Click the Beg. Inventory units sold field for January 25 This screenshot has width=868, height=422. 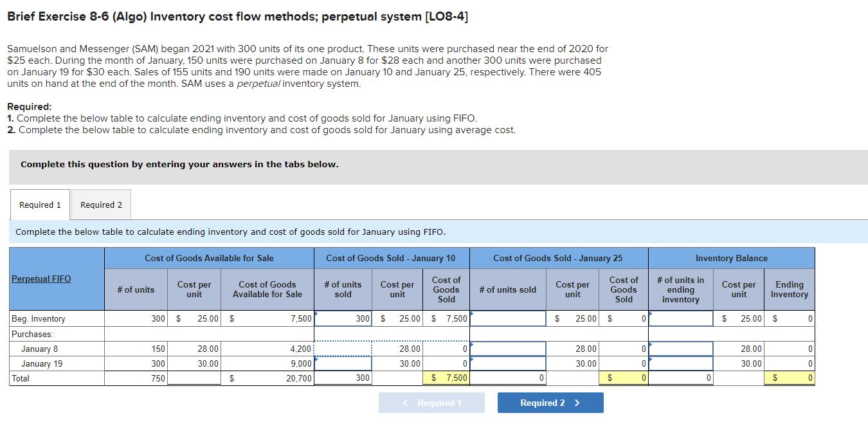[507, 318]
